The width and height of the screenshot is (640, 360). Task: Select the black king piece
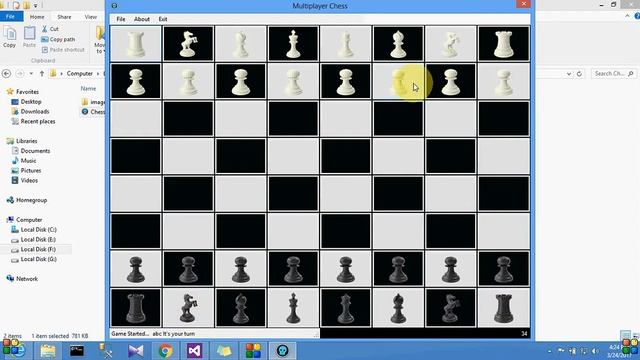coord(293,308)
